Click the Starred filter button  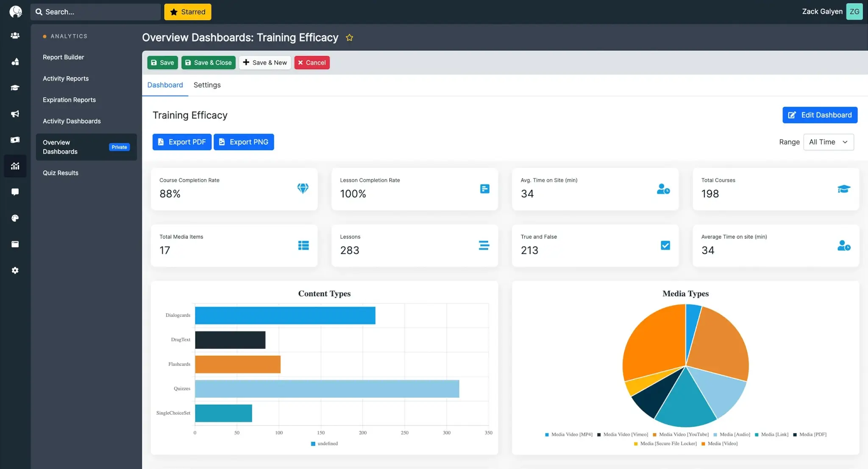[x=188, y=12]
